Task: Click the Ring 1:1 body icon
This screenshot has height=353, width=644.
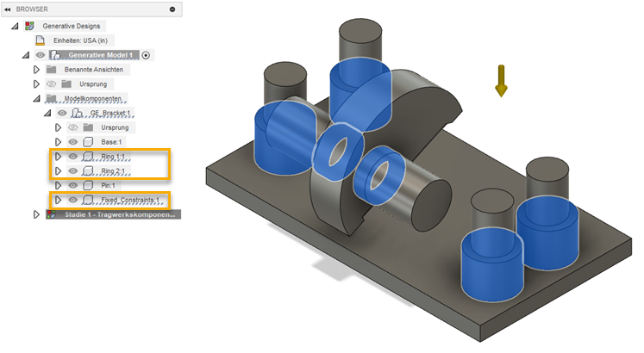Action: click(88, 157)
